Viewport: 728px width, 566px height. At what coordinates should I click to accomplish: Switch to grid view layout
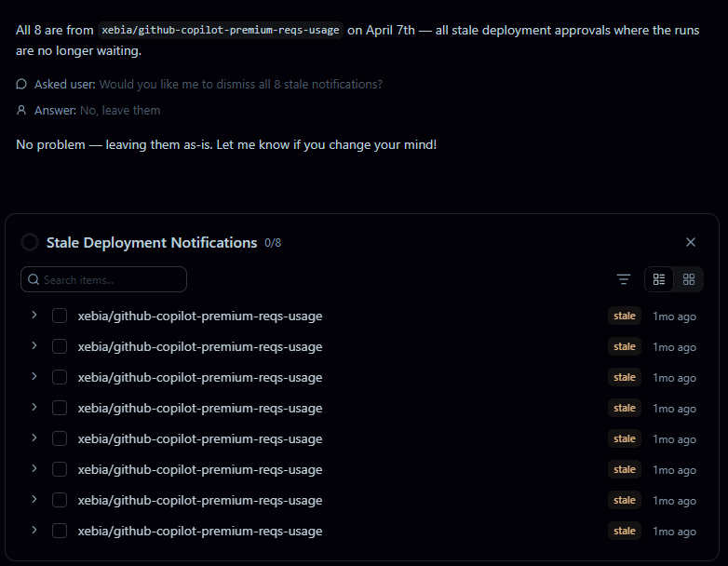[x=689, y=279]
